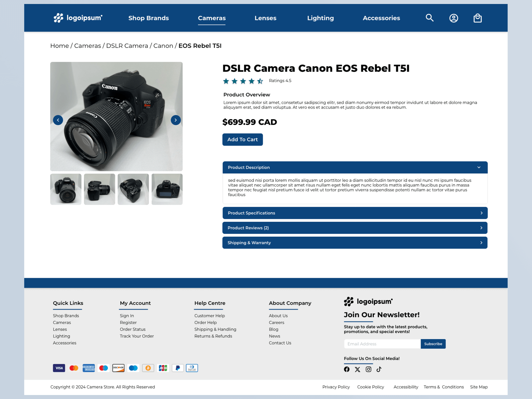The image size is (532, 399).
Task: Open Terms & Conditions link
Action: (444, 387)
